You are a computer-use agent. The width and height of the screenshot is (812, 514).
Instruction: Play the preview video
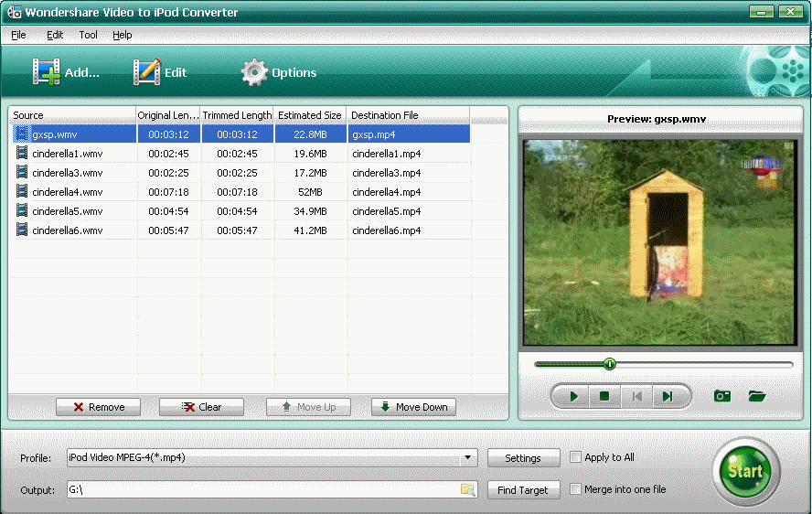[574, 396]
